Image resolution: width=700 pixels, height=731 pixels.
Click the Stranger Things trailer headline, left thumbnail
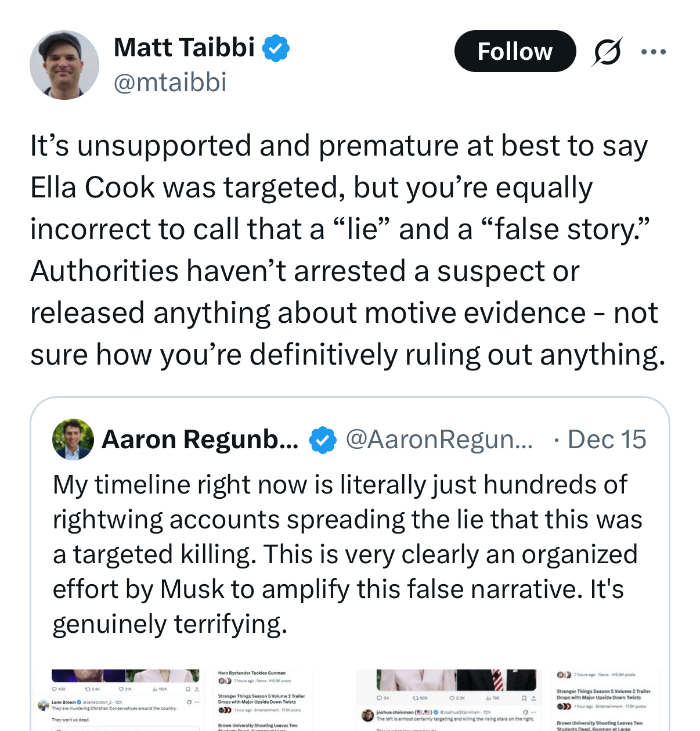261,698
